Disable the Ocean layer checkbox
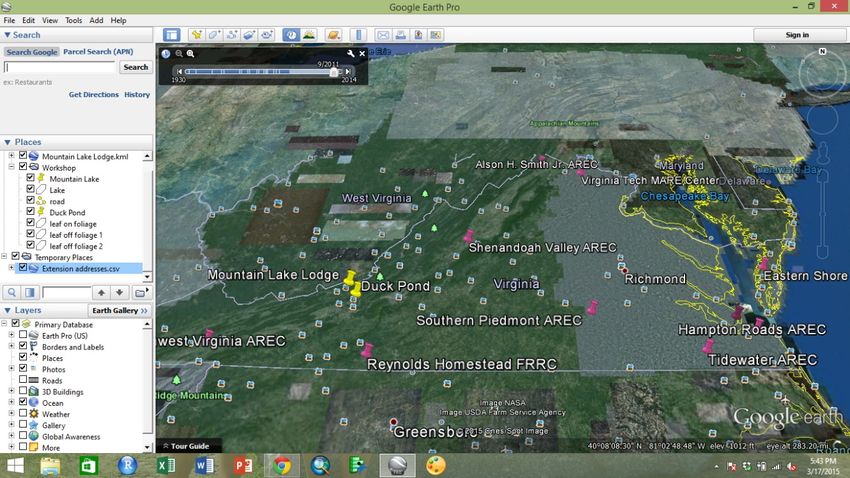The image size is (850, 478). coord(23,402)
